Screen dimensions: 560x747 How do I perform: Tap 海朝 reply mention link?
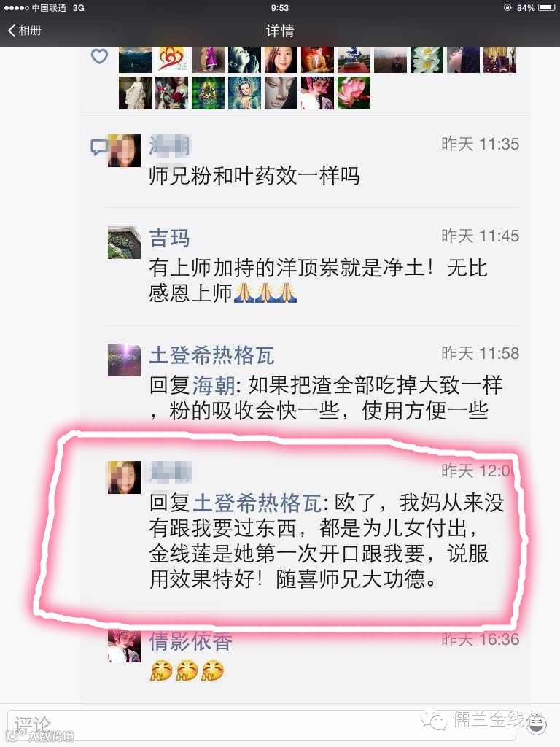pyautogui.click(x=214, y=385)
